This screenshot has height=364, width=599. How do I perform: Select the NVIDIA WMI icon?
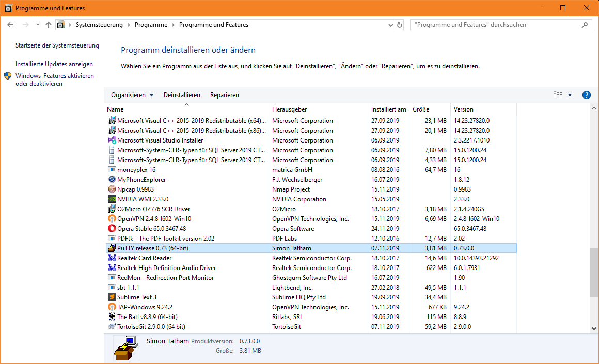click(x=112, y=199)
